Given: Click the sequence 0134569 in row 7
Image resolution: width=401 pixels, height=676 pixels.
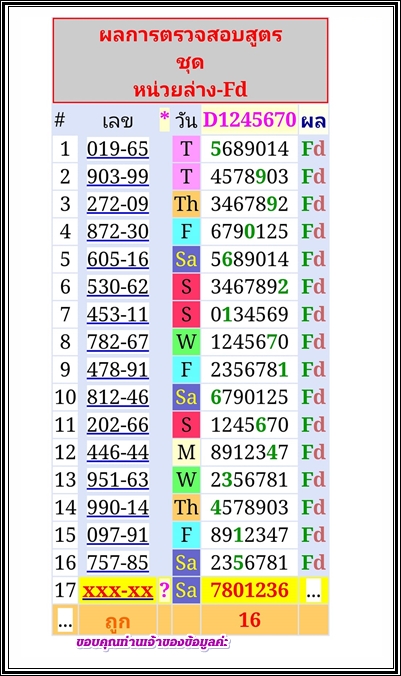Looking at the screenshot, I should click(x=250, y=314).
